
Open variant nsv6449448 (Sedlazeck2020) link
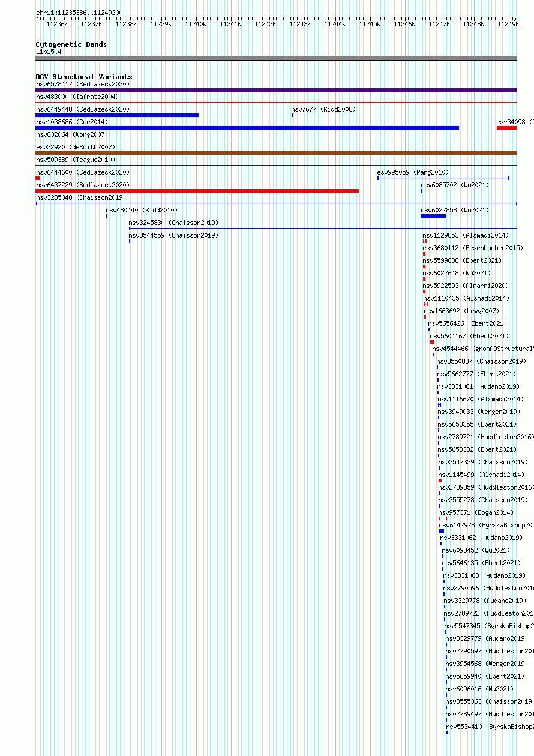click(x=83, y=109)
